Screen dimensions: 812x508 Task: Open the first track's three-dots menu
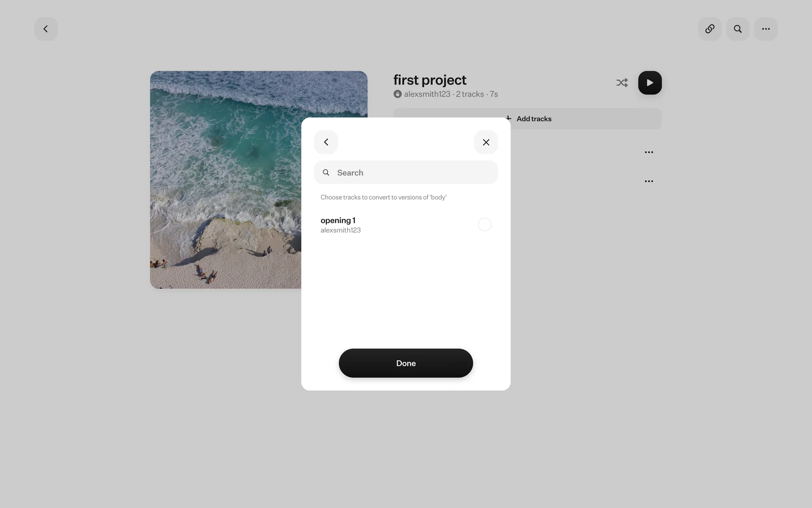click(649, 152)
